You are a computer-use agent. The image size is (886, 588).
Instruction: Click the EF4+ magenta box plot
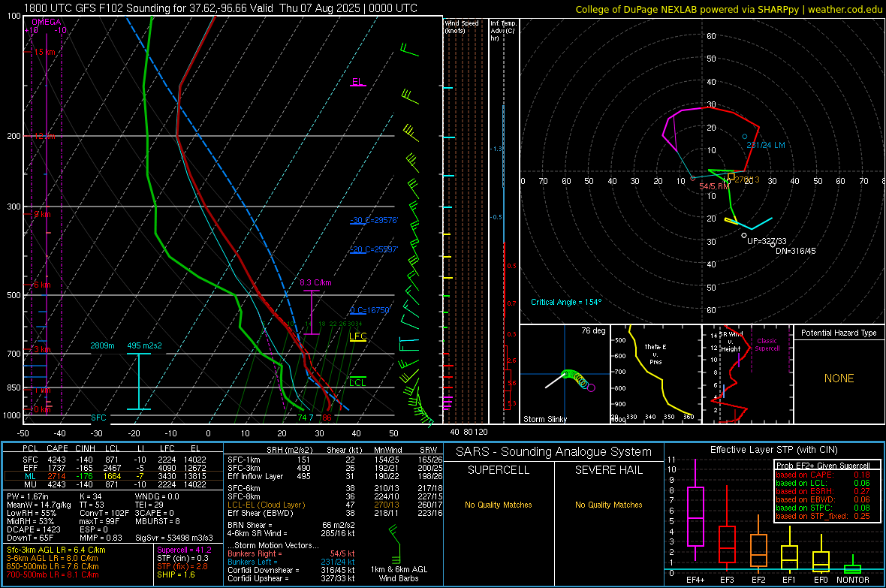695,511
